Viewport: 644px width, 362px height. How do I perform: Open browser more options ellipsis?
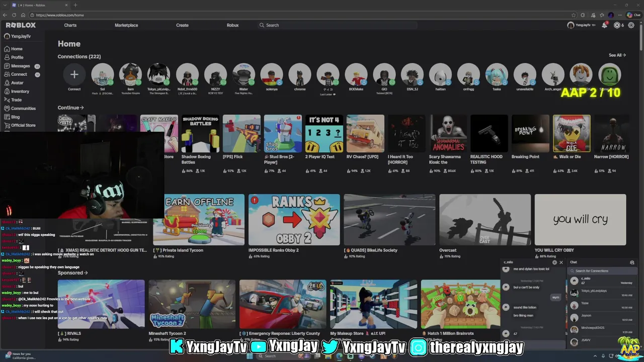tap(620, 15)
